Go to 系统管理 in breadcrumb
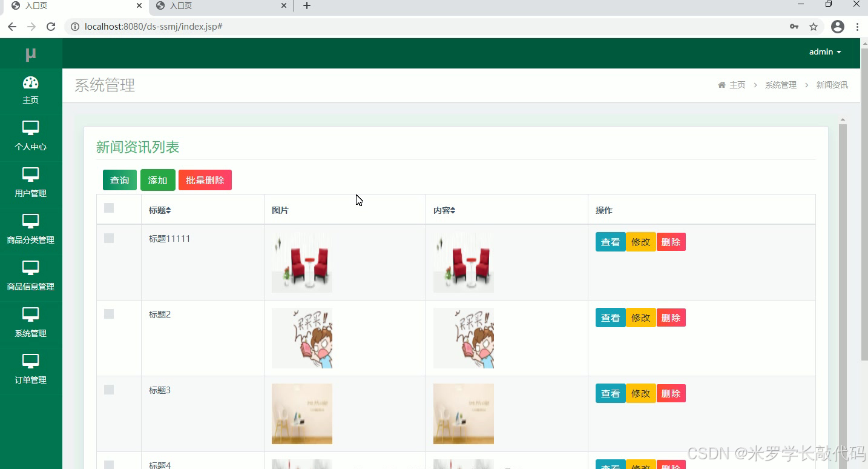 click(x=781, y=85)
